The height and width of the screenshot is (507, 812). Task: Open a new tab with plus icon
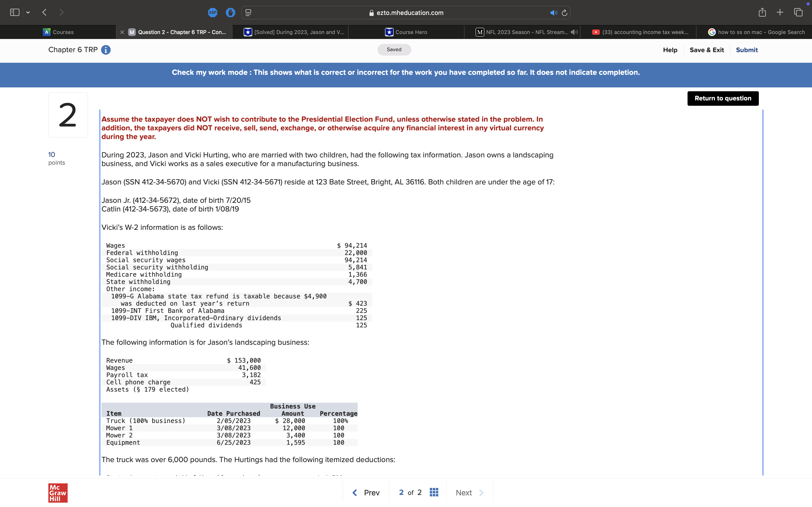[780, 12]
